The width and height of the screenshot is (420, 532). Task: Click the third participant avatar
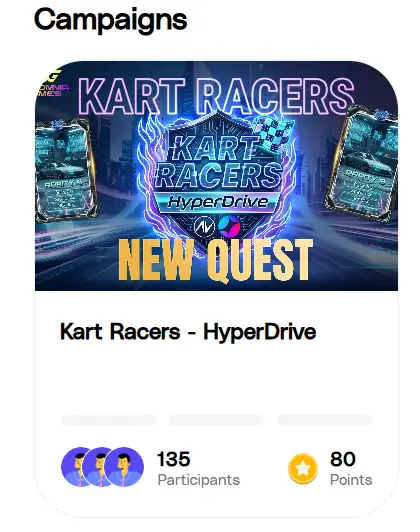pos(124,467)
